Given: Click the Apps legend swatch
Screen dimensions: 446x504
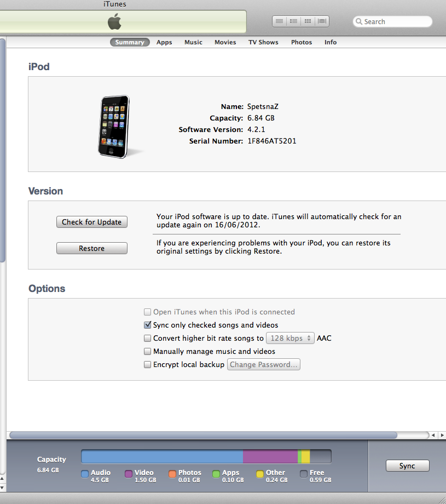Looking at the screenshot, I should pos(216,474).
